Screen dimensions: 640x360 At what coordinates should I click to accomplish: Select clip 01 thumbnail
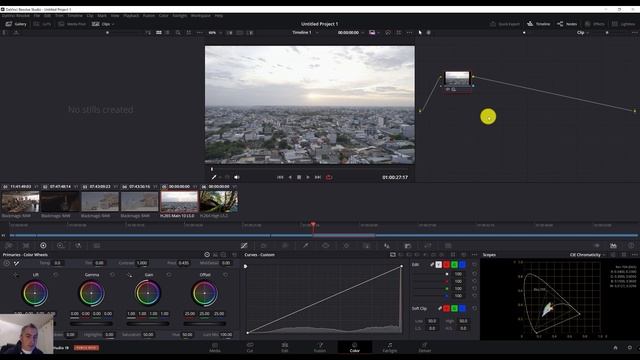pyautogui.click(x=20, y=202)
